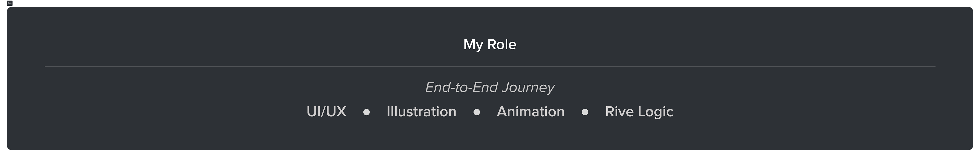The width and height of the screenshot is (980, 157).
Task: Select the UI/UX skill label
Action: coord(326,112)
